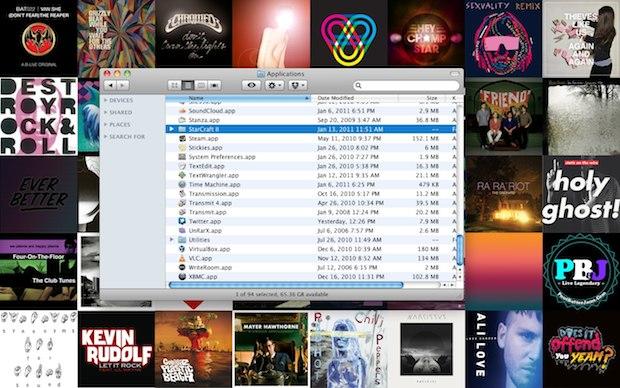
Task: Toggle the toolbar pill button
Action: tap(455, 74)
